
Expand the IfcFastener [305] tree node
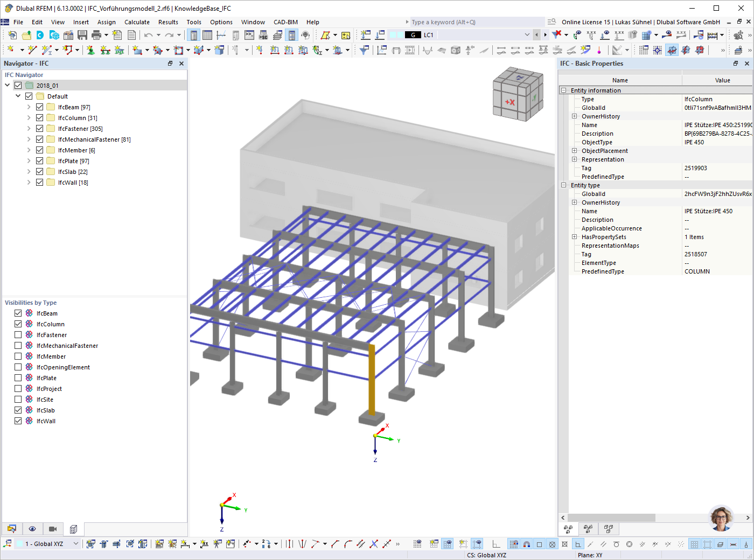(29, 129)
